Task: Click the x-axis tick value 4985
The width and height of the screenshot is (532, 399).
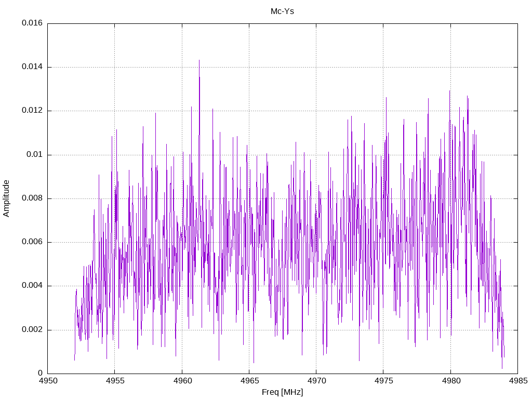Action: tap(518, 381)
